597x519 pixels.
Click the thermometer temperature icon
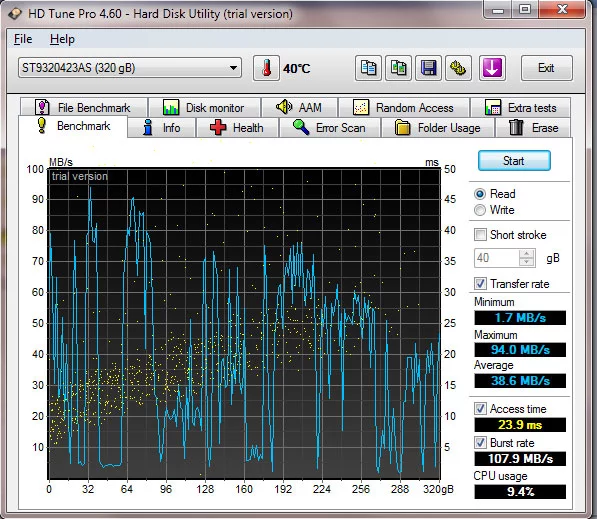click(266, 68)
